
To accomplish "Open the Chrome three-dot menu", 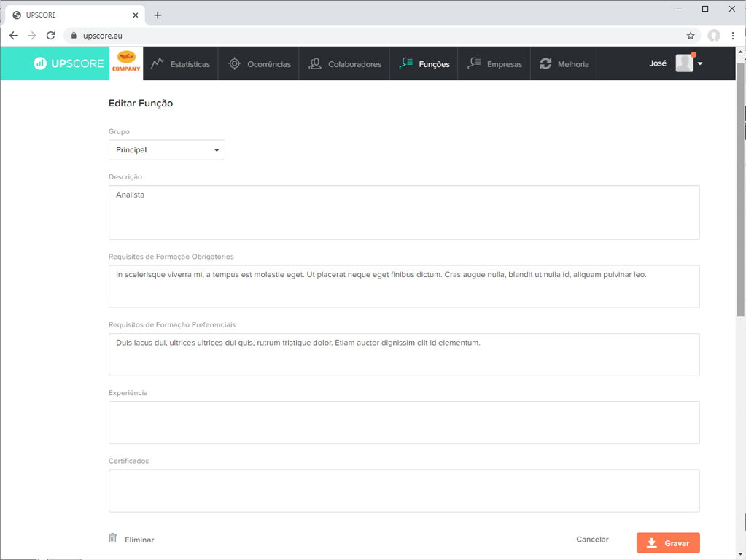I will coord(733,36).
